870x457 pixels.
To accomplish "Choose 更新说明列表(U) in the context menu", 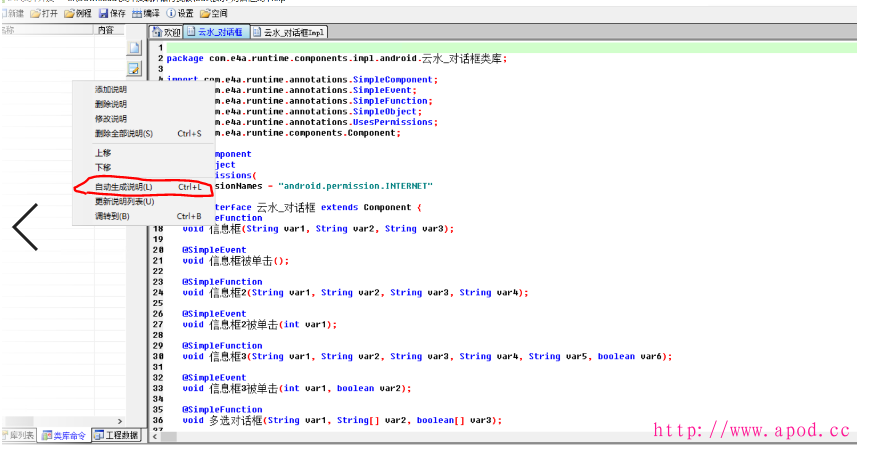I will click(124, 201).
